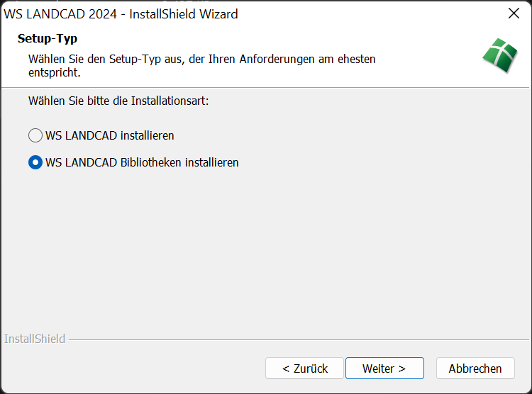Viewport: 532px width, 394px height.
Task: Click the 'WS LANDCAD installieren' option label text
Action: point(110,135)
